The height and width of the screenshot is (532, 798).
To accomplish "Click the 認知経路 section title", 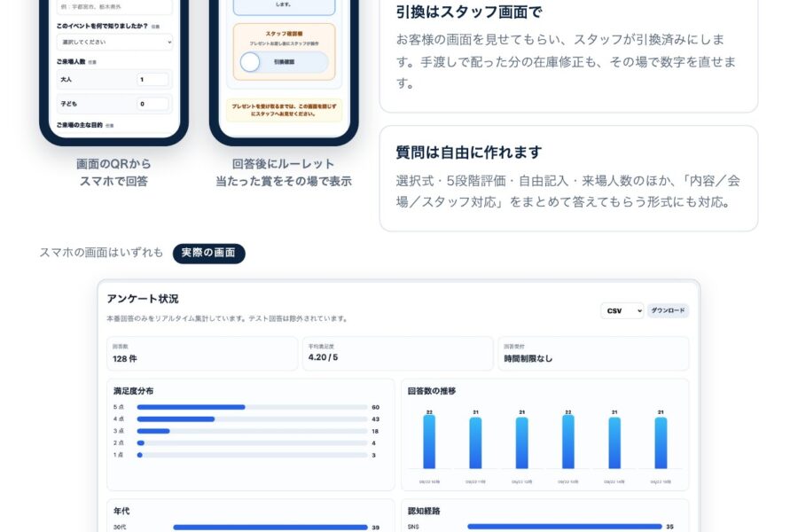I will [x=424, y=511].
